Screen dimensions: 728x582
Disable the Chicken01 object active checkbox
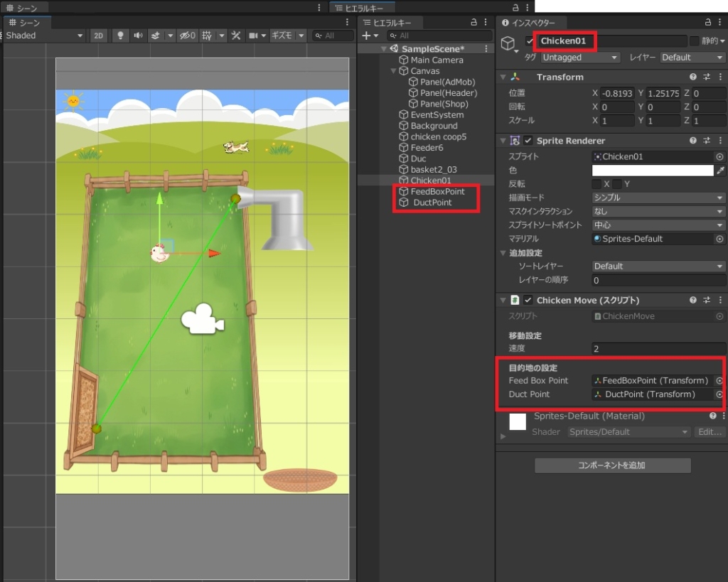click(529, 41)
